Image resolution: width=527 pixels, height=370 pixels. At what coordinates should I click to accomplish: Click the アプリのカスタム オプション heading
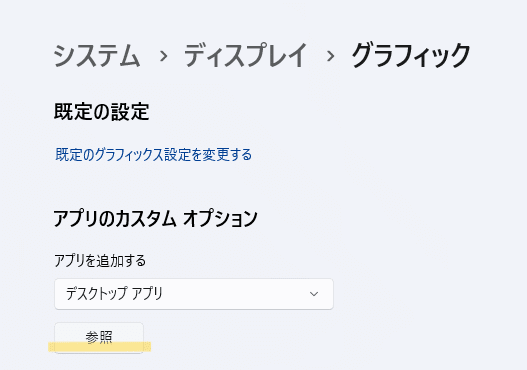(156, 218)
